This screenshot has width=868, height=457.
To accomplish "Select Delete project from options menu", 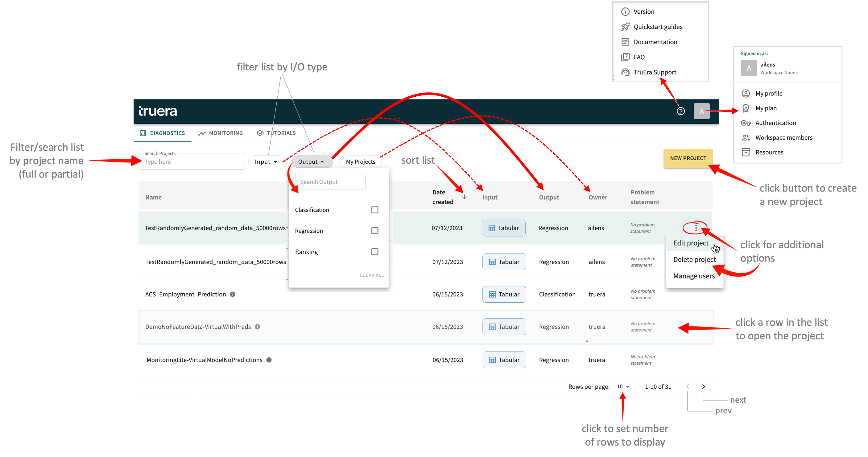I will pyautogui.click(x=694, y=260).
